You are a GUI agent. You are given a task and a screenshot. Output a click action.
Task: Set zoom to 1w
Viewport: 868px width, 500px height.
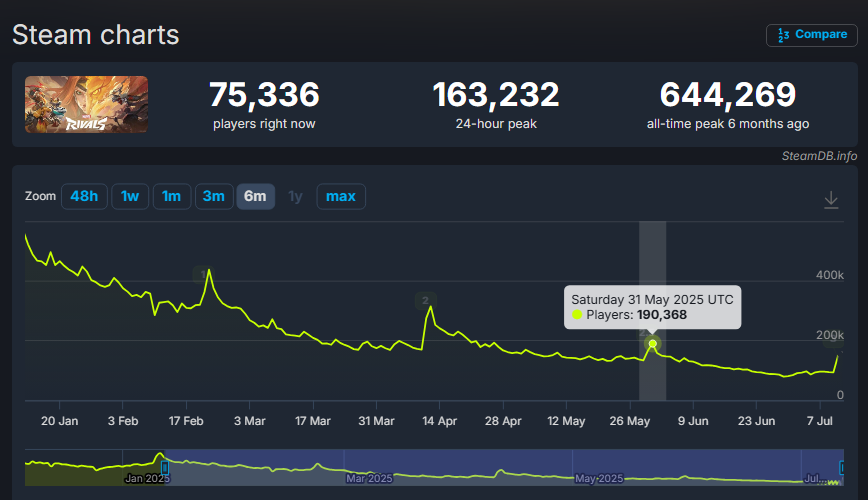pos(130,197)
